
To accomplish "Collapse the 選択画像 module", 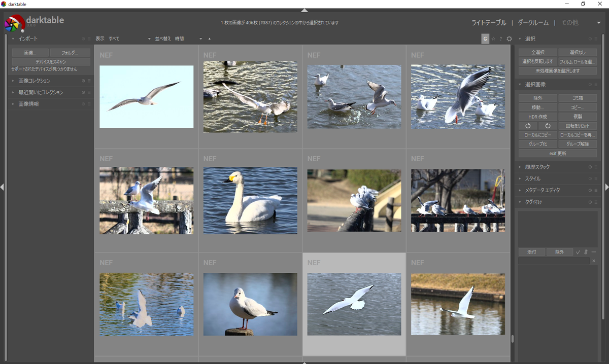I will 520,84.
